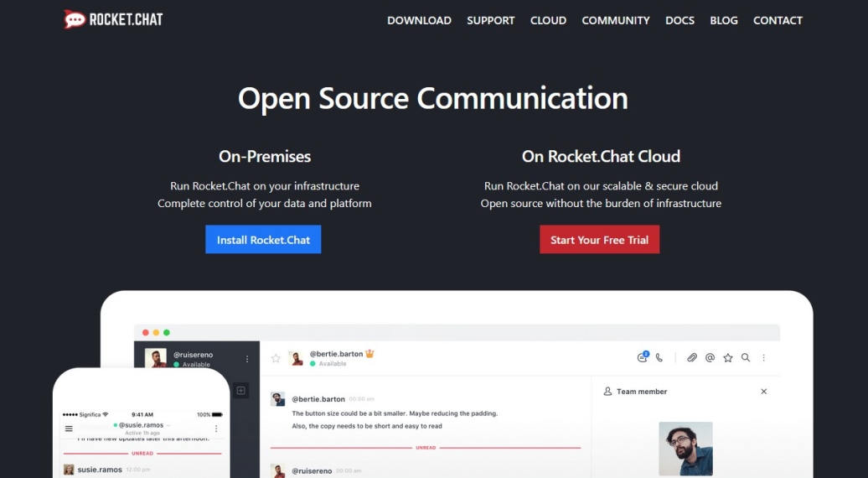This screenshot has height=478, width=868.
Task: Click the star icon next to search
Action: tap(728, 358)
